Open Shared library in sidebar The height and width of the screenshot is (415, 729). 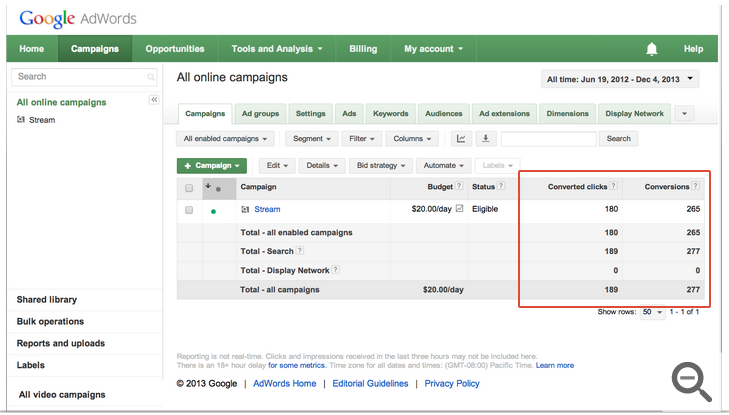pos(47,300)
